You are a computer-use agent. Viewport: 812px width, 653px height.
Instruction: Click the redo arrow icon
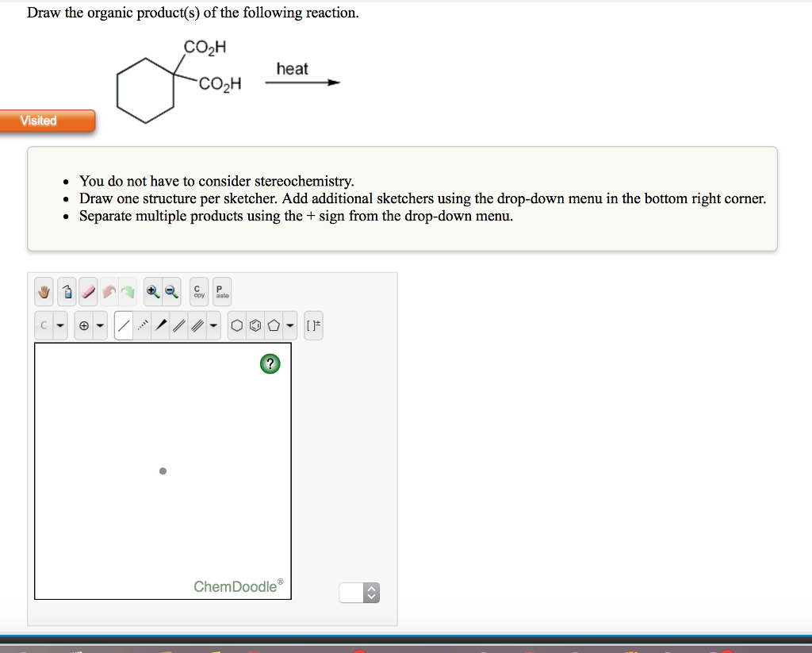click(128, 292)
